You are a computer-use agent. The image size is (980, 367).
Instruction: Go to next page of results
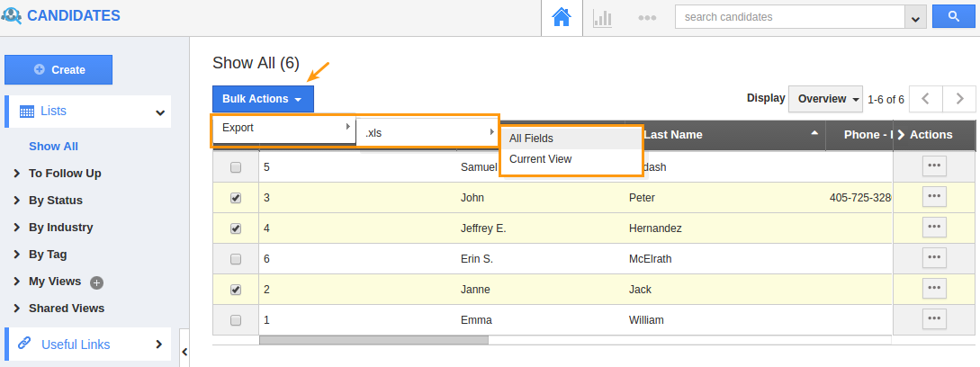960,99
